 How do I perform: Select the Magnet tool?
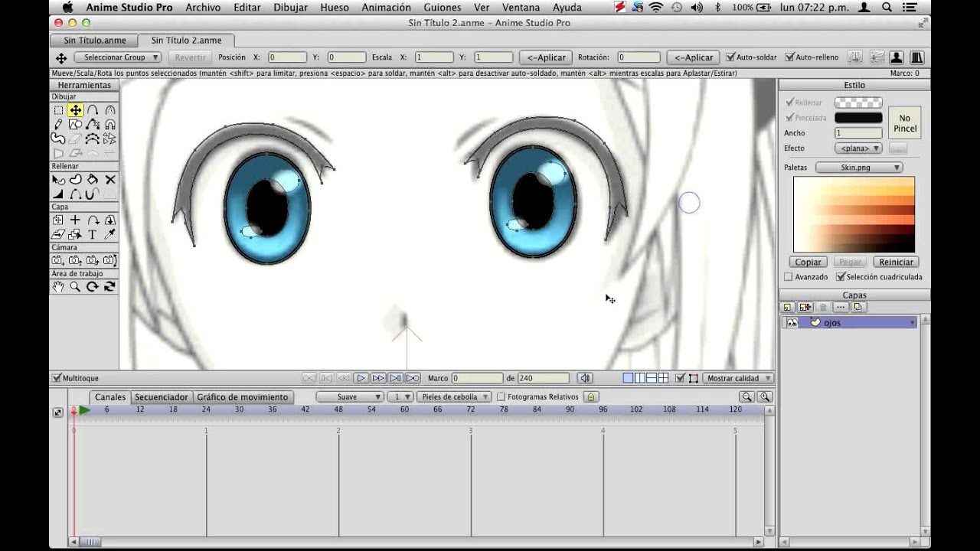110,124
